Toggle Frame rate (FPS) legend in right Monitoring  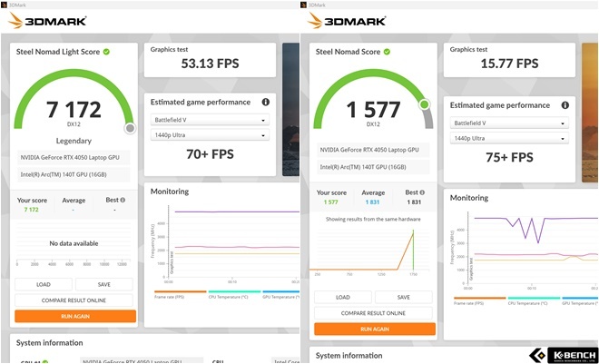(x=479, y=301)
